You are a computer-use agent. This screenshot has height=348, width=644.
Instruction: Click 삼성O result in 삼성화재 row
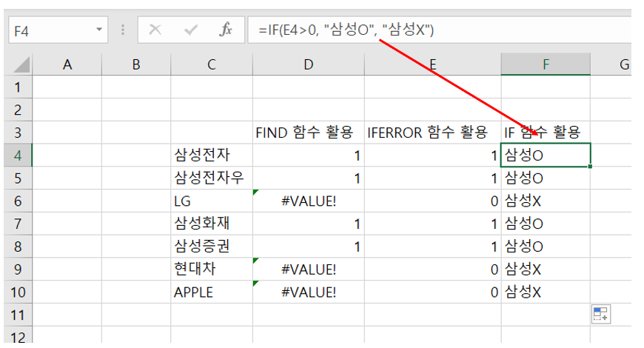pos(546,224)
